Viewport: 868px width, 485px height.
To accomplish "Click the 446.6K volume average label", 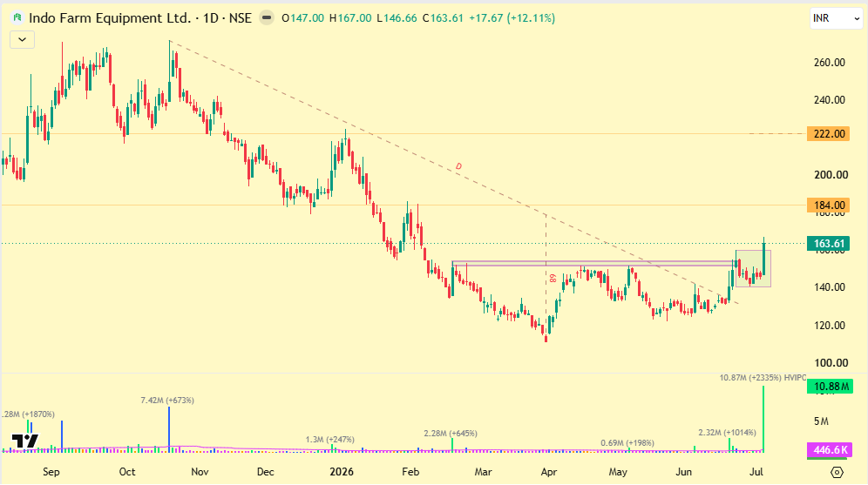I will [x=830, y=450].
